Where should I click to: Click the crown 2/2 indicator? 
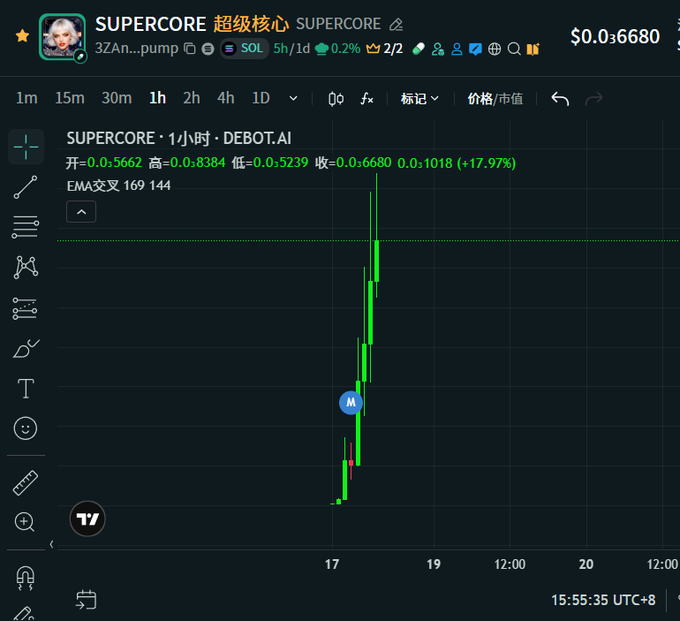click(x=385, y=49)
